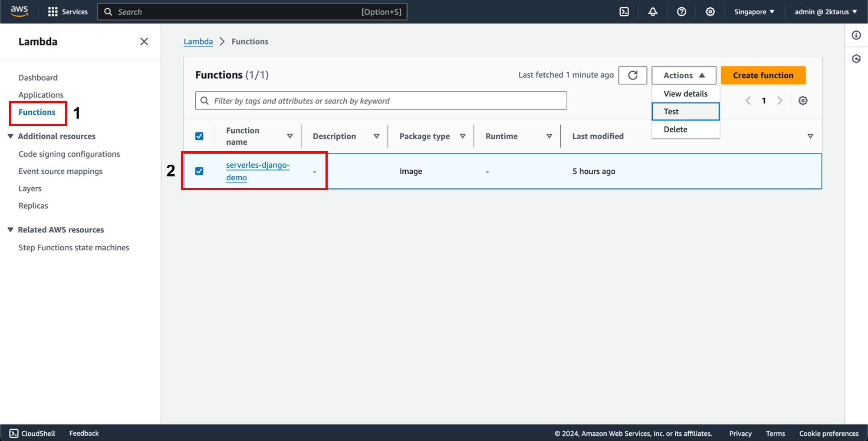The width and height of the screenshot is (868, 441).
Task: Click the Image package type cell
Action: point(411,171)
